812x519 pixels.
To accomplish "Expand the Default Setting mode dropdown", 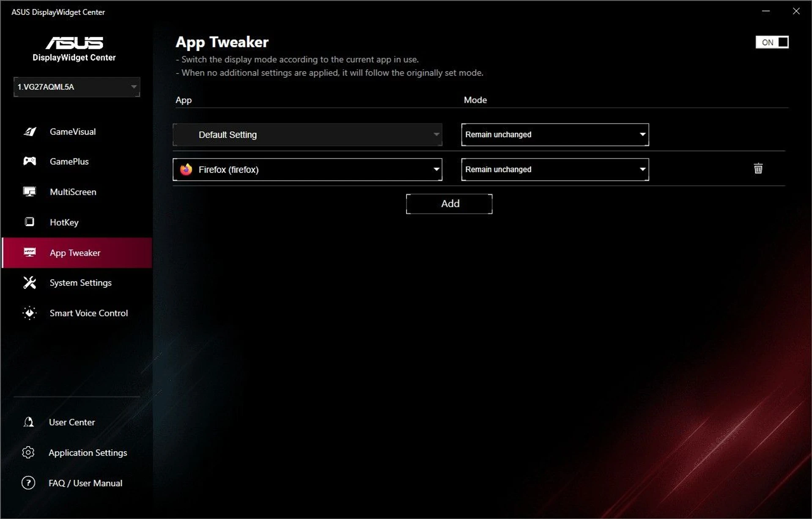I will click(555, 135).
